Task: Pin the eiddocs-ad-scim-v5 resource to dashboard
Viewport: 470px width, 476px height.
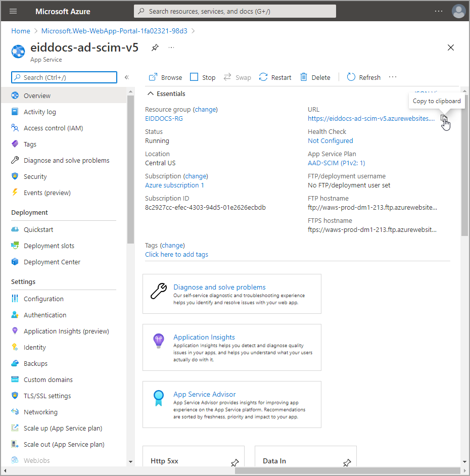Action: tap(155, 47)
